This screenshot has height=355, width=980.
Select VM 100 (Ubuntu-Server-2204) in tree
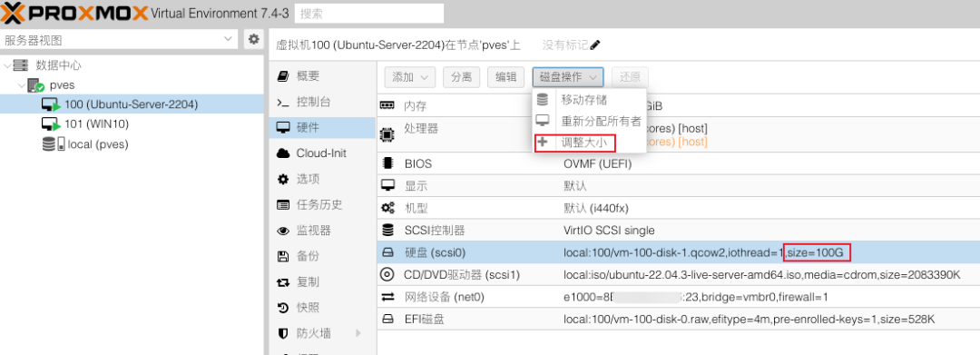pos(132,104)
